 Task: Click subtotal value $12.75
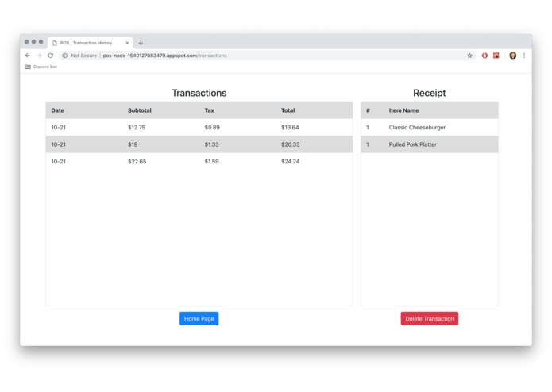137,127
